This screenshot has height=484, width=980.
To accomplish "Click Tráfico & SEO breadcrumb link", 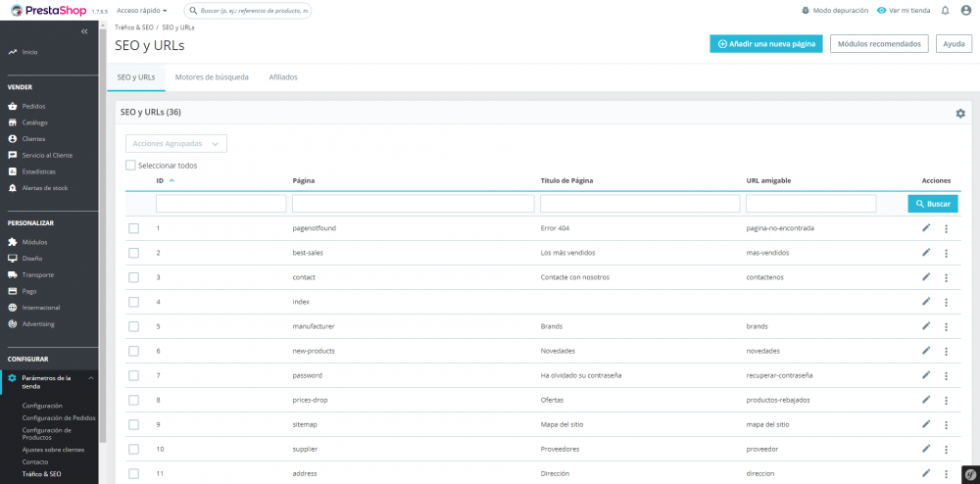I will click(133, 27).
